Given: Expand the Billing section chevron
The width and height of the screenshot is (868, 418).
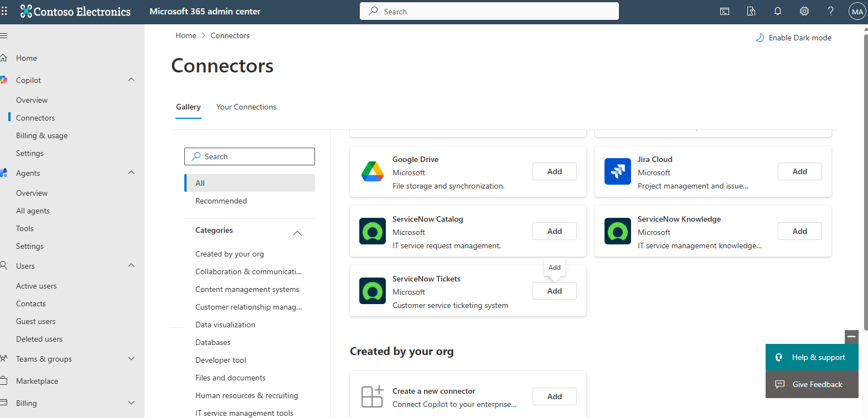Looking at the screenshot, I should [x=131, y=403].
